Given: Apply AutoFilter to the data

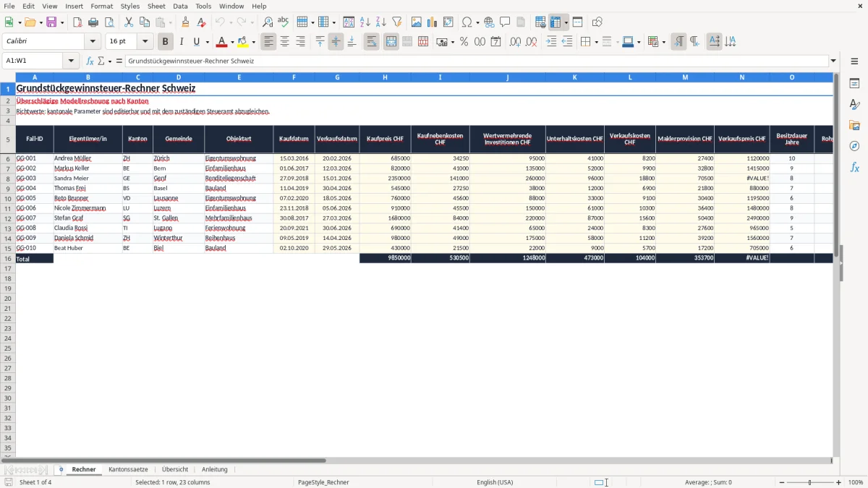Looking at the screenshot, I should pyautogui.click(x=397, y=22).
